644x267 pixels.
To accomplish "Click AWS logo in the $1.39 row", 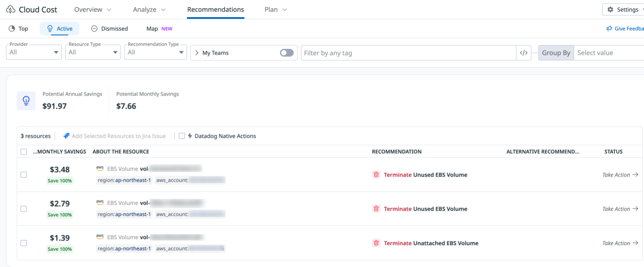I will pos(100,237).
